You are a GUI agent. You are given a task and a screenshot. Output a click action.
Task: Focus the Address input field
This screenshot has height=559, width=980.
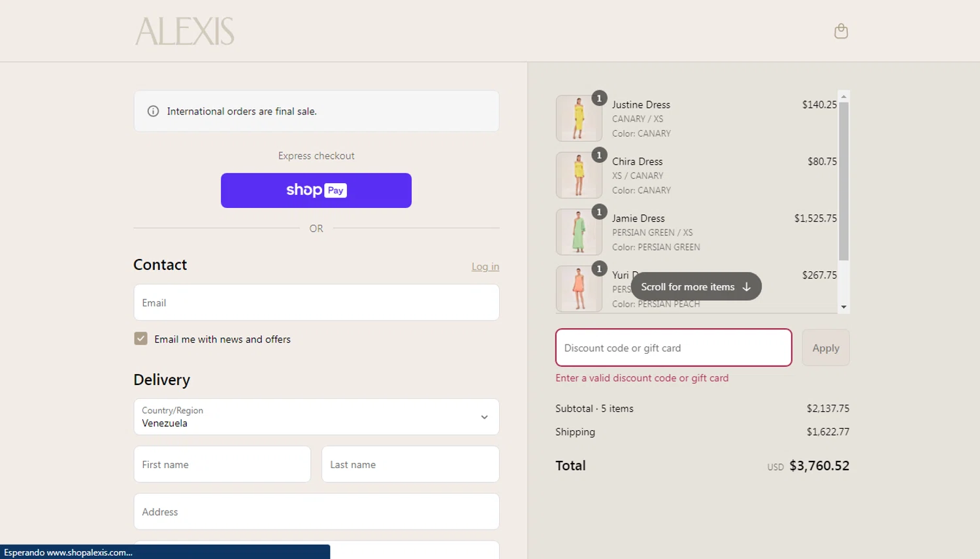(x=316, y=511)
